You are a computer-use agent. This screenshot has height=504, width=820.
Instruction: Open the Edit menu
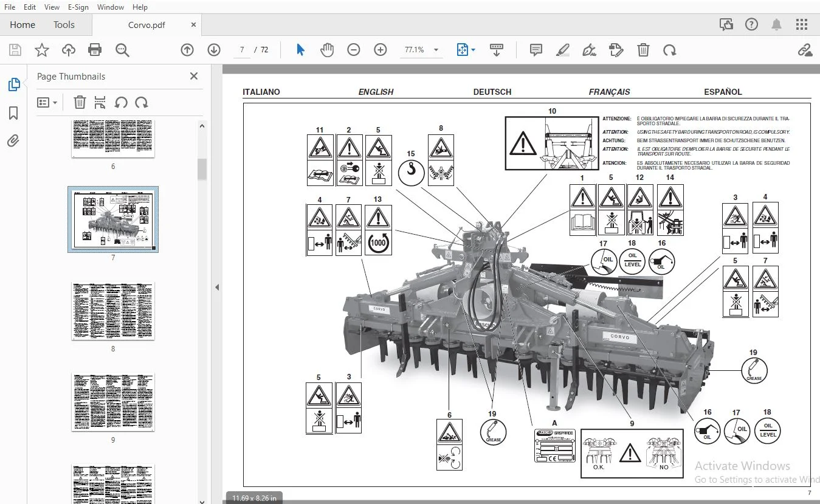coord(30,7)
